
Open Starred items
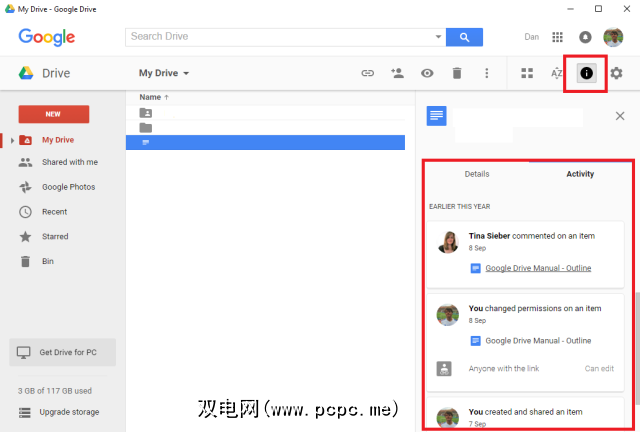click(55, 236)
